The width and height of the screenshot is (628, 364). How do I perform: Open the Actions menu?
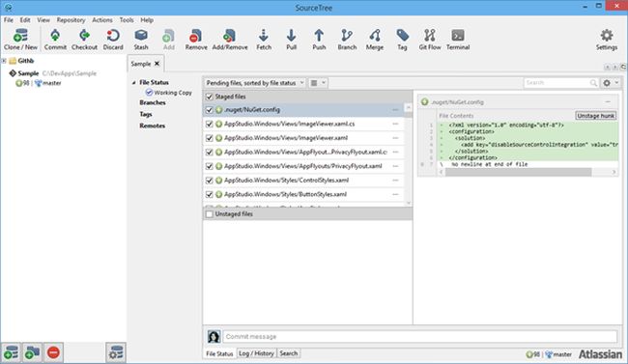(102, 20)
